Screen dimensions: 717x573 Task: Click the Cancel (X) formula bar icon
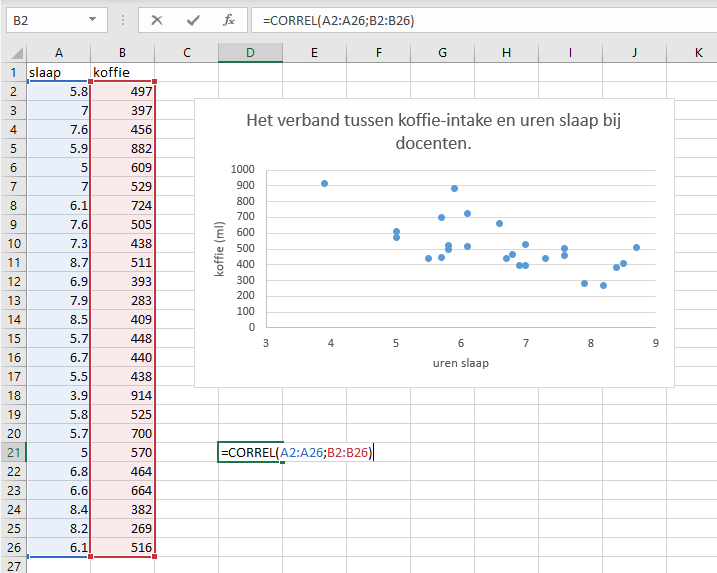(x=157, y=20)
